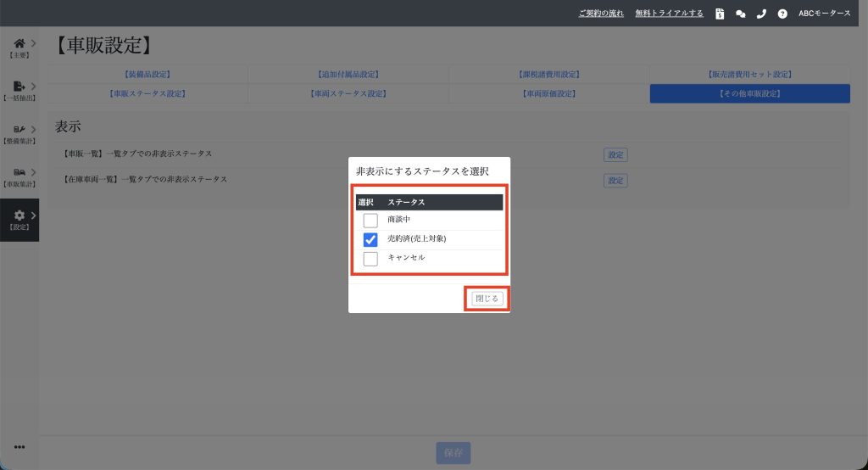Select the 整備集計 wrench icon
This screenshot has width=868, height=470.
19,129
